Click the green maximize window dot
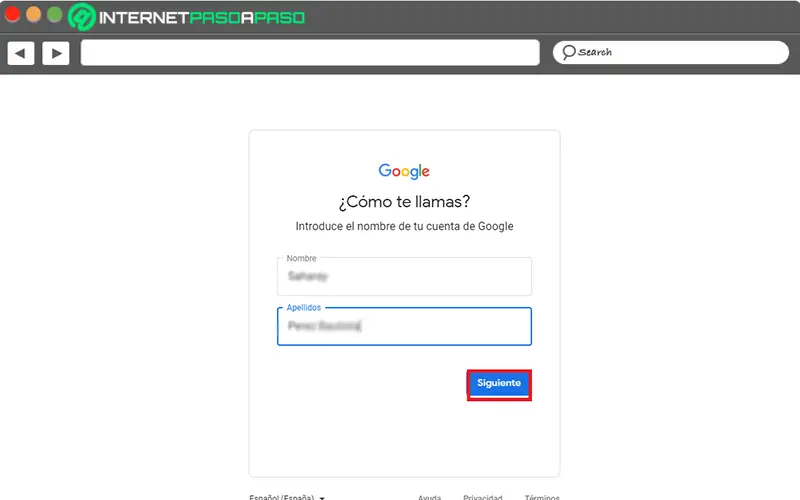This screenshot has width=800, height=500. pos(55,14)
